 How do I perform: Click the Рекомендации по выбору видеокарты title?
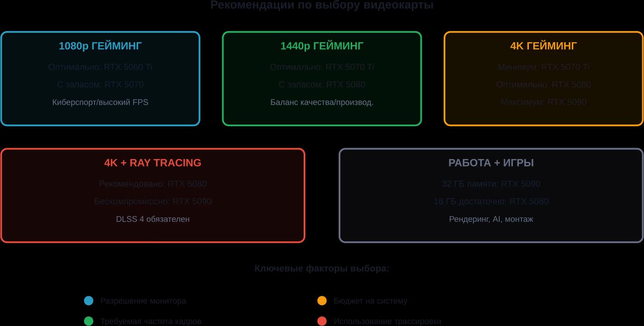322,5
